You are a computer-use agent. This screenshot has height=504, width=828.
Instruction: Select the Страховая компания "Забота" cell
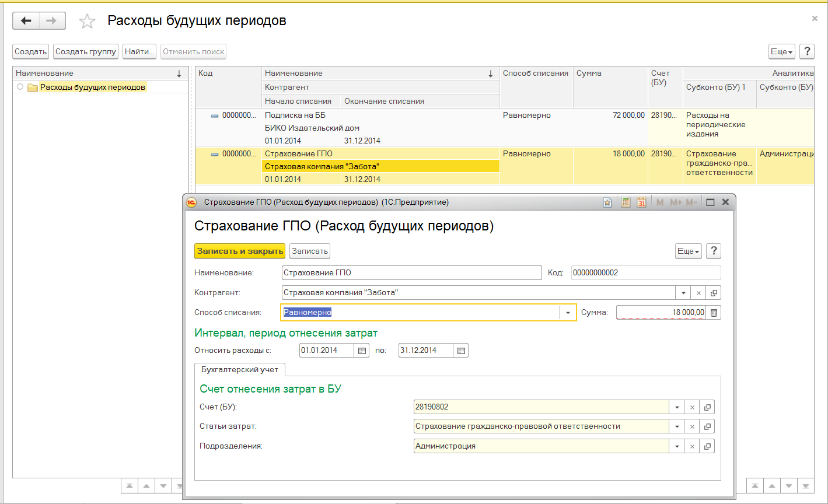coord(380,166)
